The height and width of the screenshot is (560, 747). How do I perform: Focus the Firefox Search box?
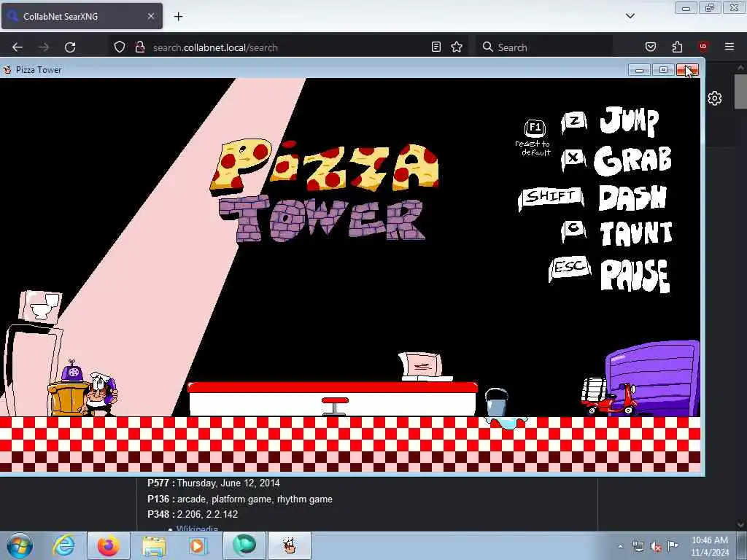pos(544,47)
